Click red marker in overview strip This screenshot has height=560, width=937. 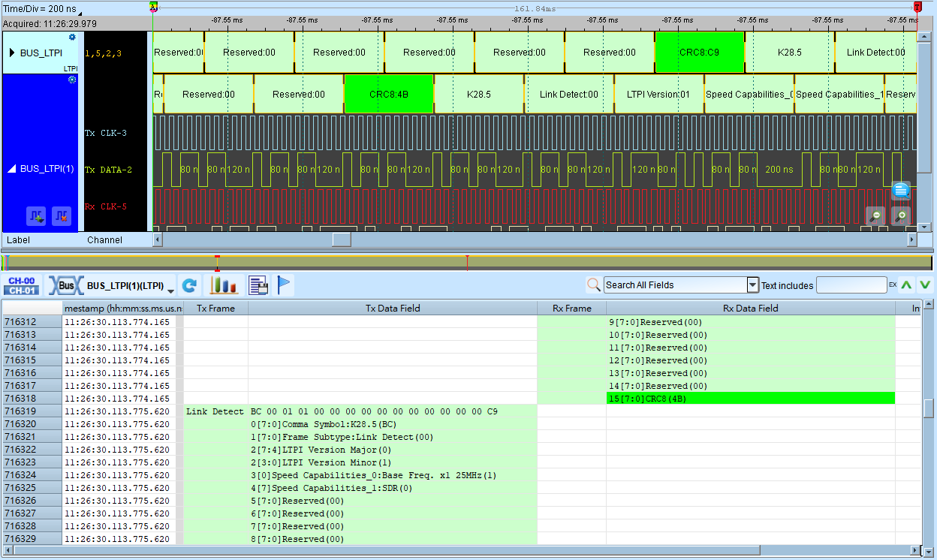(467, 263)
